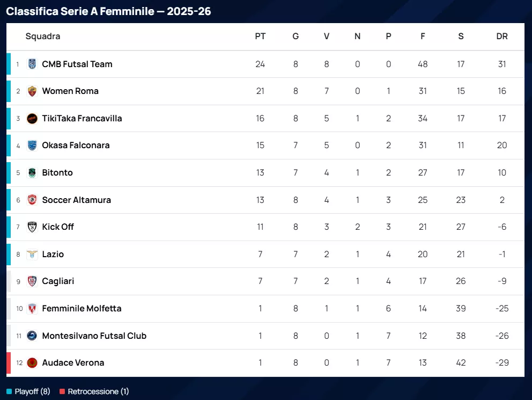Click the Audace Verona round logo
This screenshot has width=532, height=400.
click(x=32, y=363)
